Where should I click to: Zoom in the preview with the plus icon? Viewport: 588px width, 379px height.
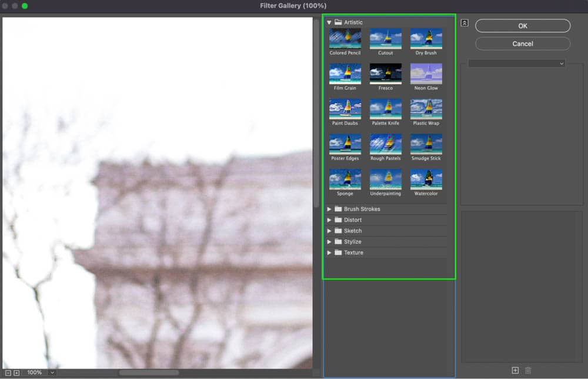coord(16,373)
